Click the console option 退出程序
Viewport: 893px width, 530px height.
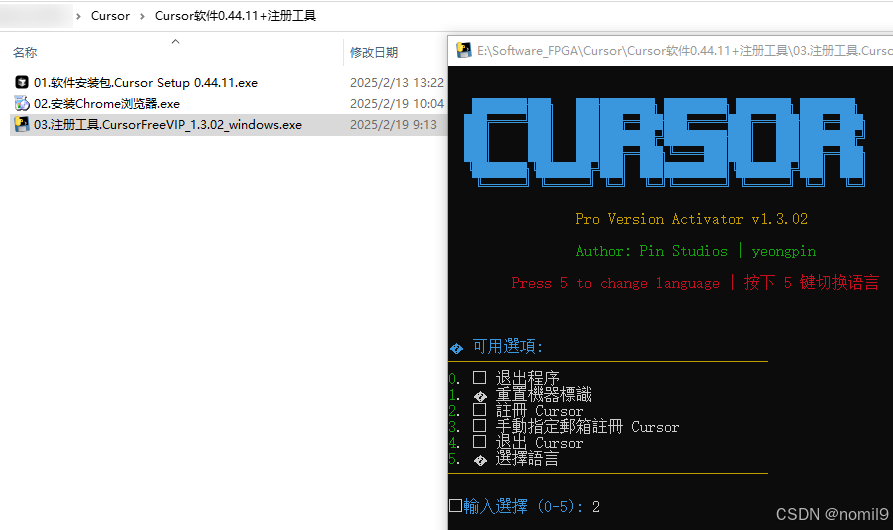(x=527, y=377)
